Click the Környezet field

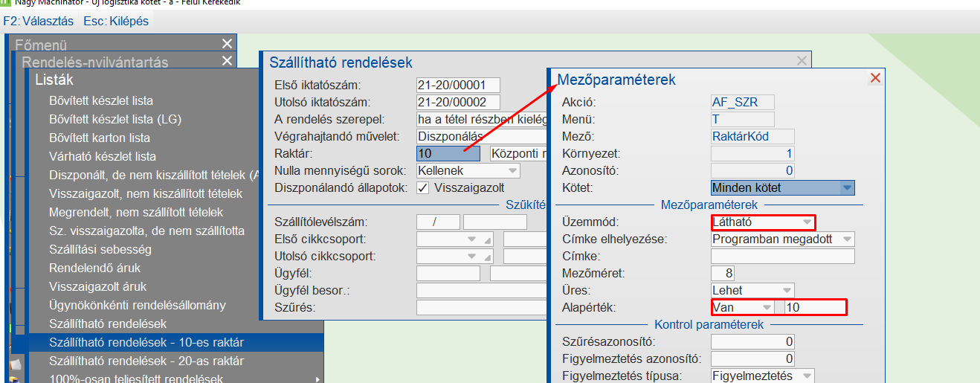(x=752, y=154)
